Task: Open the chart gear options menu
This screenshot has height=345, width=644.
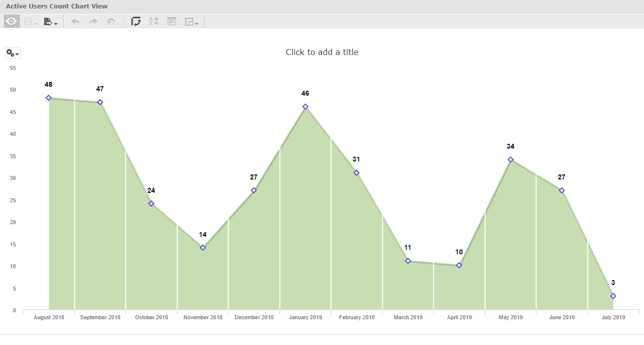Action: [13, 53]
